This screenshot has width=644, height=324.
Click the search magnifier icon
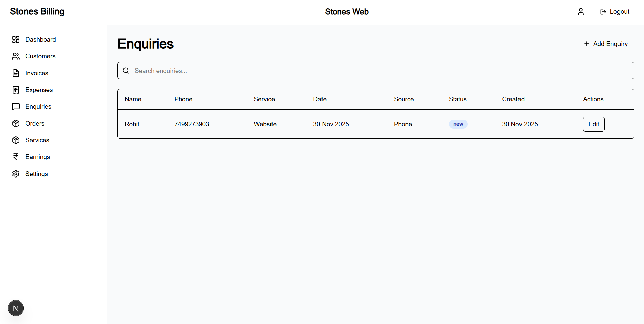point(126,71)
